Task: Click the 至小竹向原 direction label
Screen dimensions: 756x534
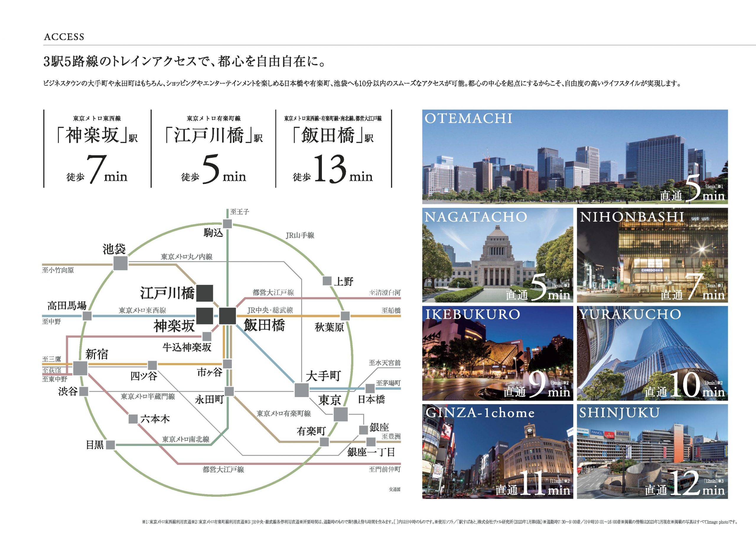Action: (58, 270)
